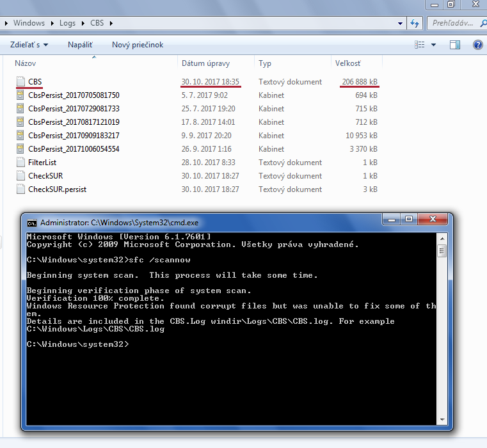
Task: Click the refresh icon beside address bar
Action: coord(415,23)
